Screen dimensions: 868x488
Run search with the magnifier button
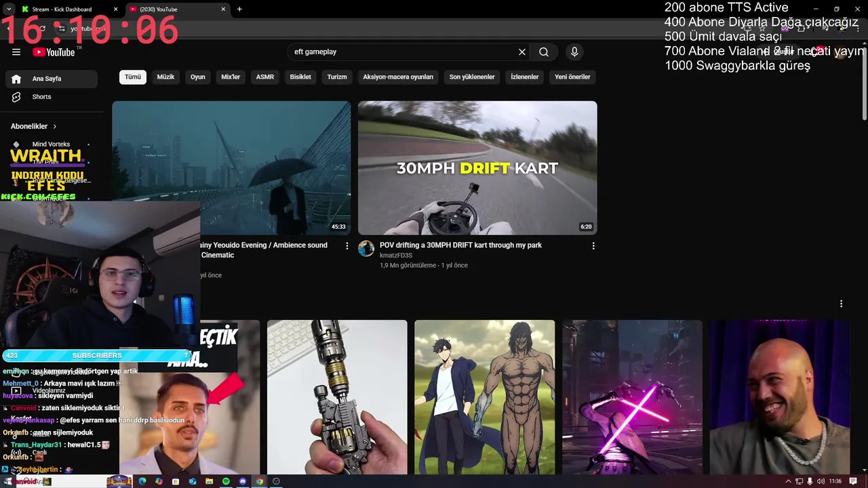pos(544,52)
